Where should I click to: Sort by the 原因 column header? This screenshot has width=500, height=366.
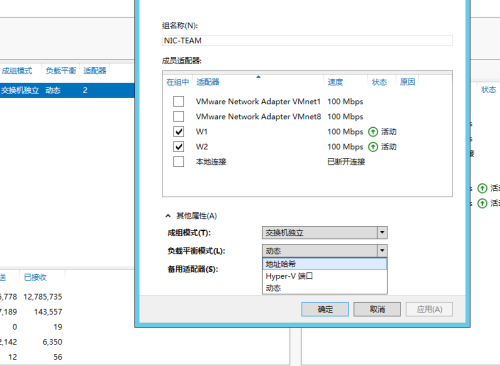click(407, 82)
